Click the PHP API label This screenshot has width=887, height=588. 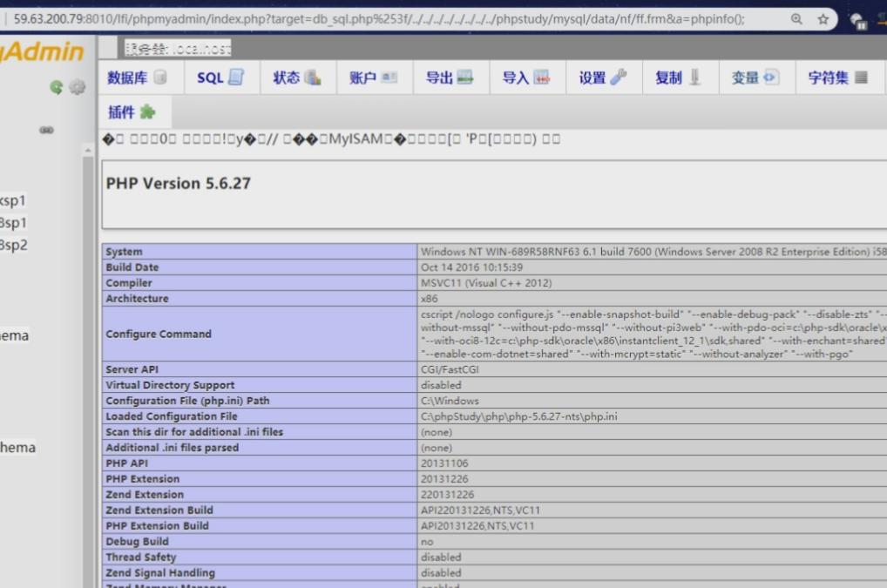tap(126, 463)
